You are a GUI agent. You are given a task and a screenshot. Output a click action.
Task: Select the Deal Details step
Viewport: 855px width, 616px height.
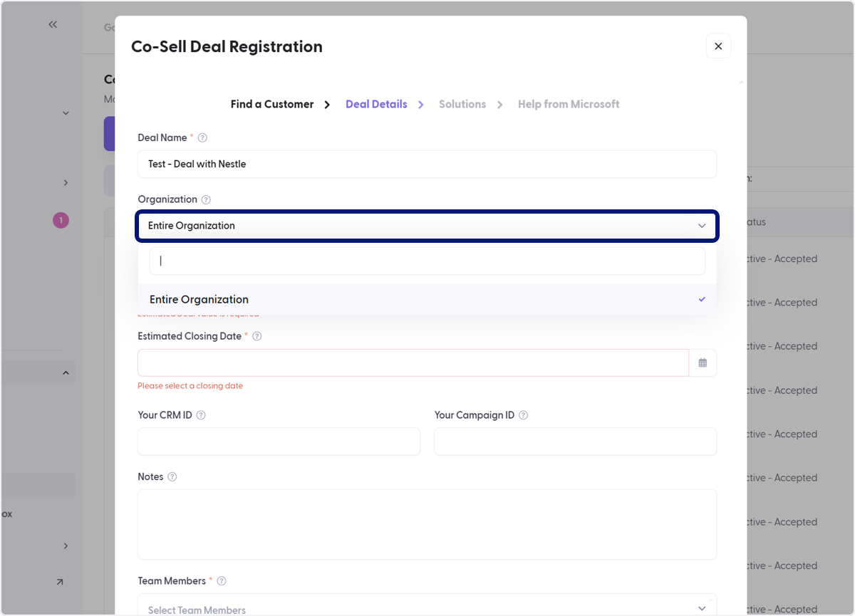coord(376,104)
